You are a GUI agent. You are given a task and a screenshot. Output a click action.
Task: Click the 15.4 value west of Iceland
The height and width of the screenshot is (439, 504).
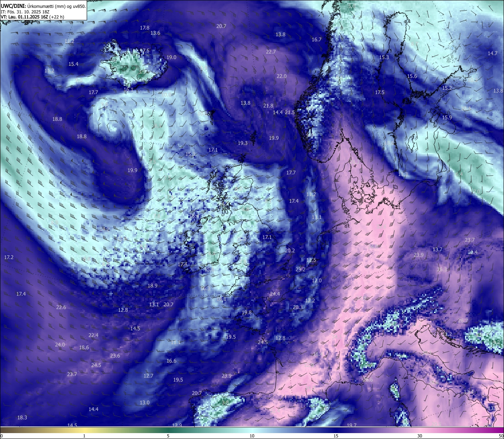click(73, 64)
